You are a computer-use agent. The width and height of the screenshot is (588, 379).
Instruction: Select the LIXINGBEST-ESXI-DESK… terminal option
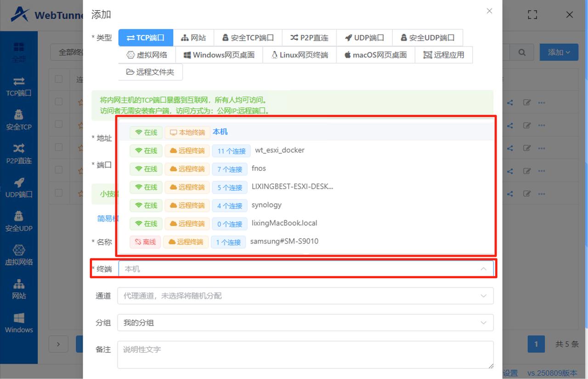(x=306, y=187)
